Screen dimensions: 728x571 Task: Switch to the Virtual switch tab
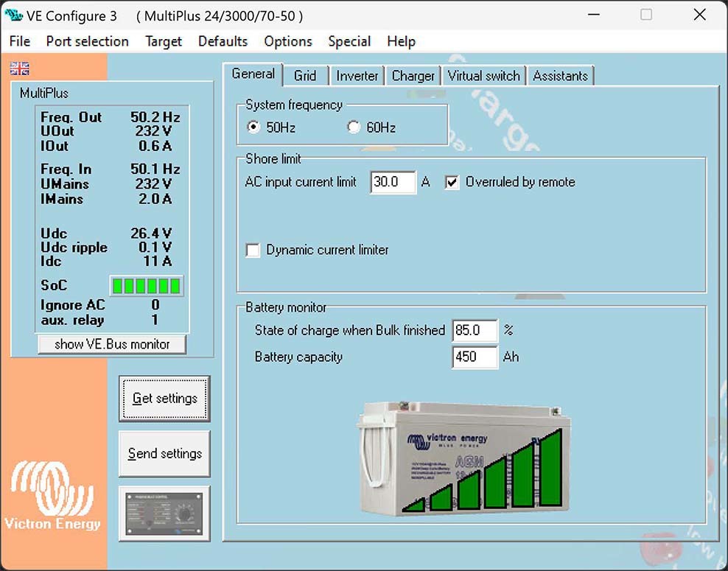[x=483, y=76]
